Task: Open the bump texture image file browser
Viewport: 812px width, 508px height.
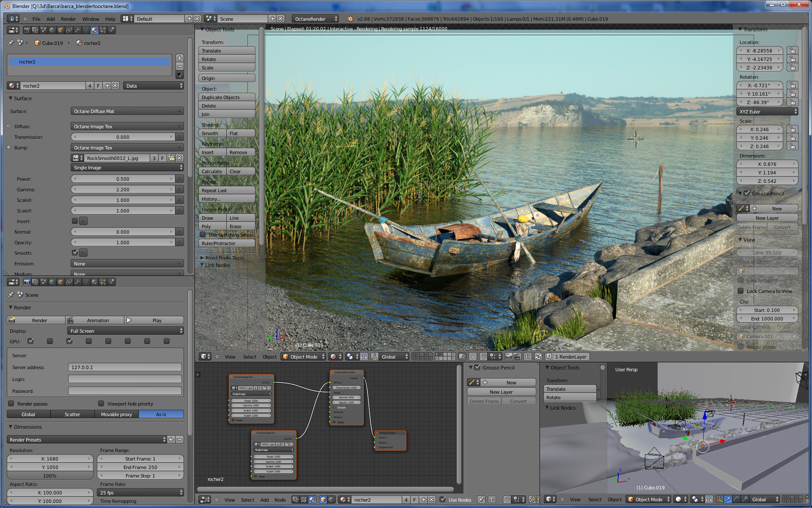Action: 171,158
